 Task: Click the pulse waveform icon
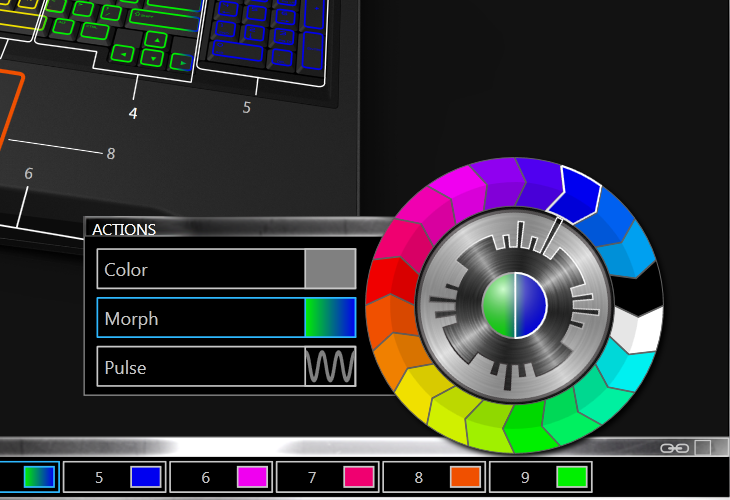[x=330, y=367]
